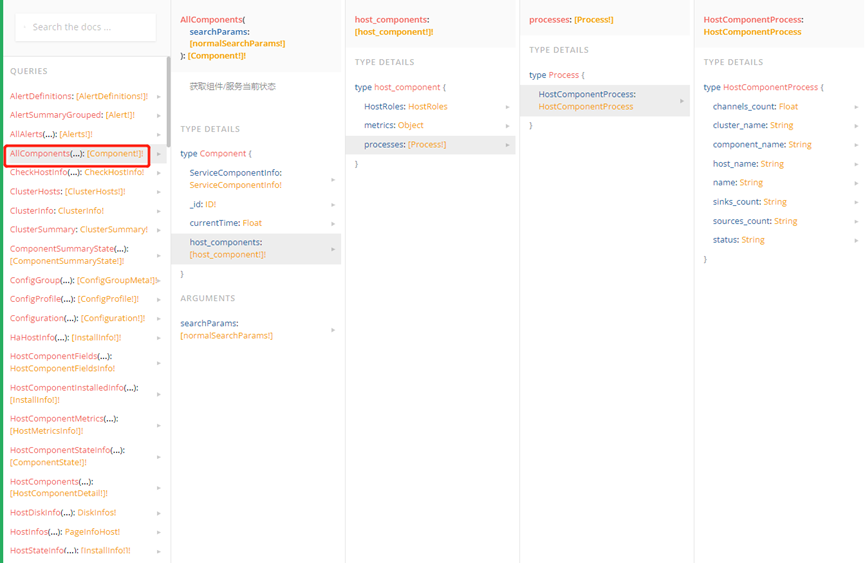The image size is (865, 563).
Task: Open the HostComponents query entry
Action: (x=59, y=487)
